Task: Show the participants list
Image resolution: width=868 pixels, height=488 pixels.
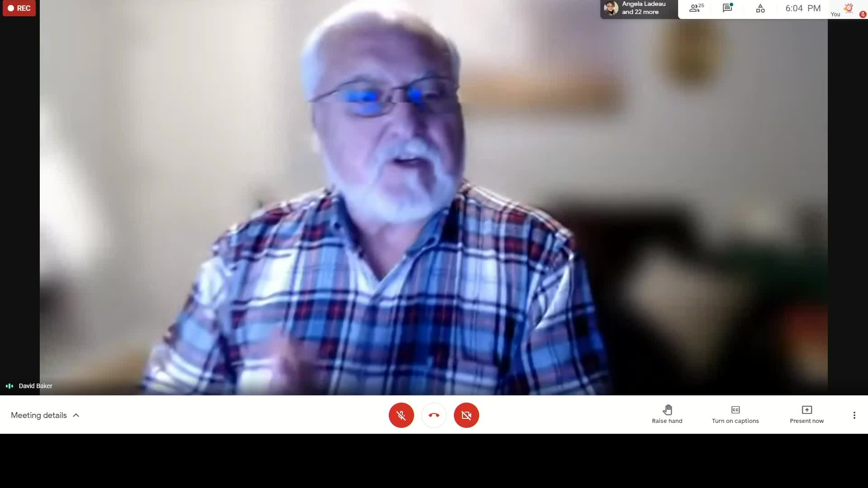Action: pos(696,8)
